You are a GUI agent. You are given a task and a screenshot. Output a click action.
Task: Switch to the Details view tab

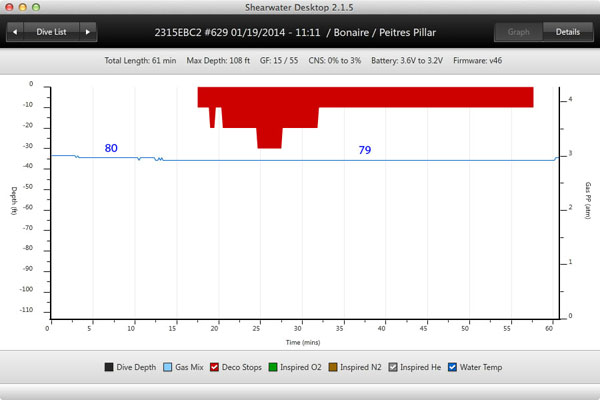[567, 32]
